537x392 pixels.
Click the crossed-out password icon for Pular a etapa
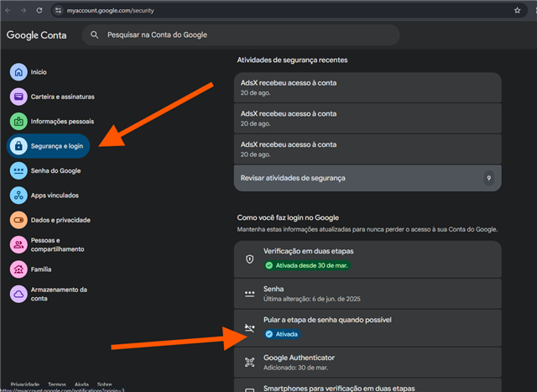coord(250,328)
